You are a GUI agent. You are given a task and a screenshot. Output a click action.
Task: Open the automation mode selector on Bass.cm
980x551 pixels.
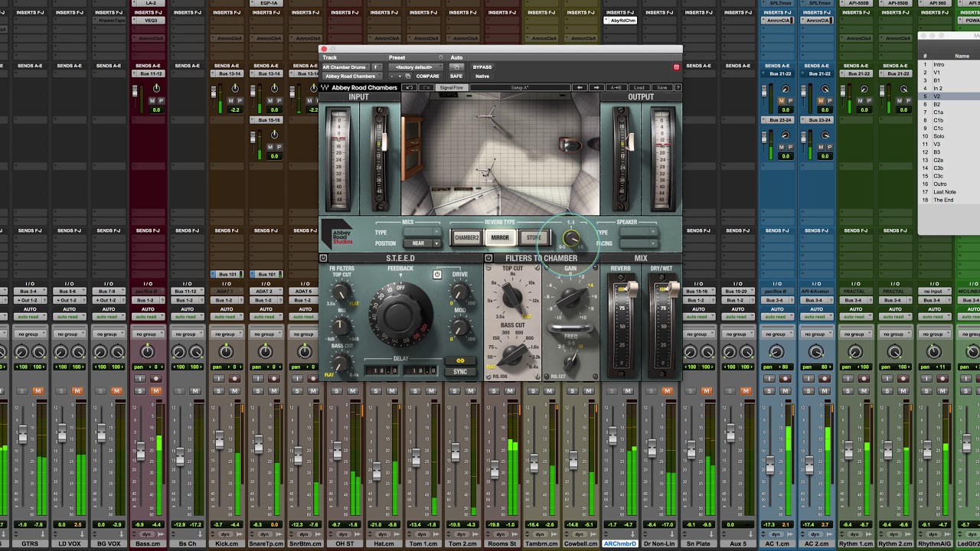[148, 317]
